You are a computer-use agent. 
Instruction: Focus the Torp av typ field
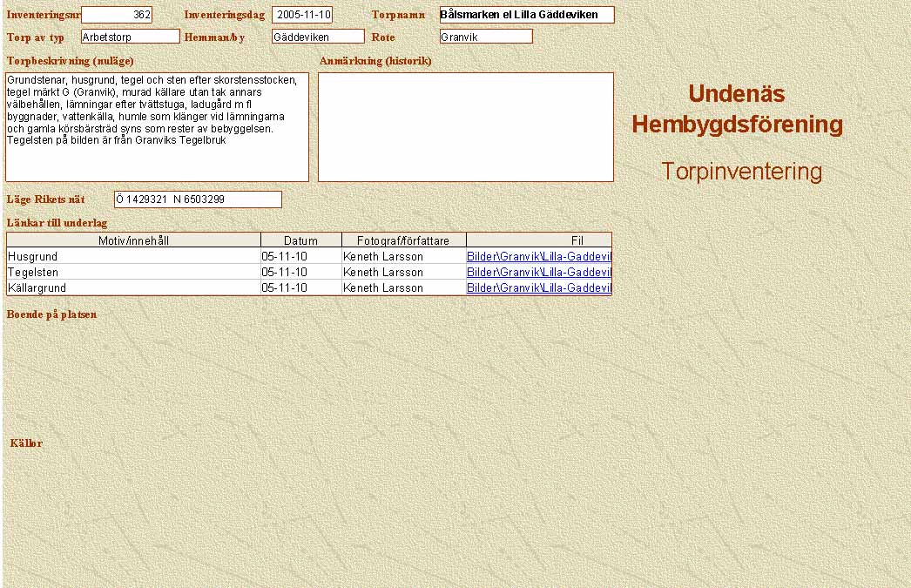tap(130, 37)
